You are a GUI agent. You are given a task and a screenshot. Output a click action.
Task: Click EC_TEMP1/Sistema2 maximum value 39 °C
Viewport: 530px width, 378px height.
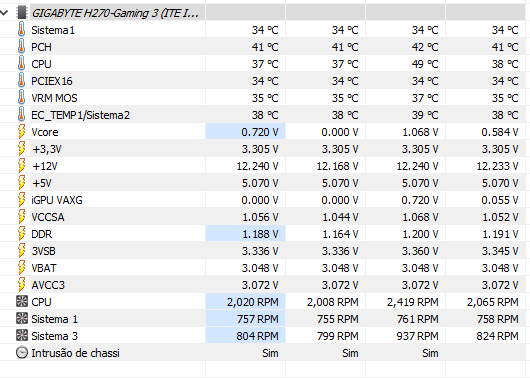pos(425,115)
